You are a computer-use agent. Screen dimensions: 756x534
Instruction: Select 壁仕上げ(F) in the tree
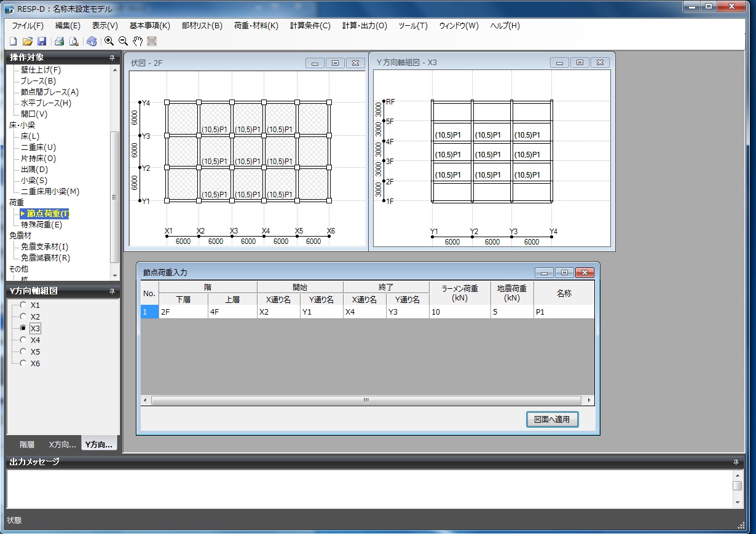click(41, 70)
